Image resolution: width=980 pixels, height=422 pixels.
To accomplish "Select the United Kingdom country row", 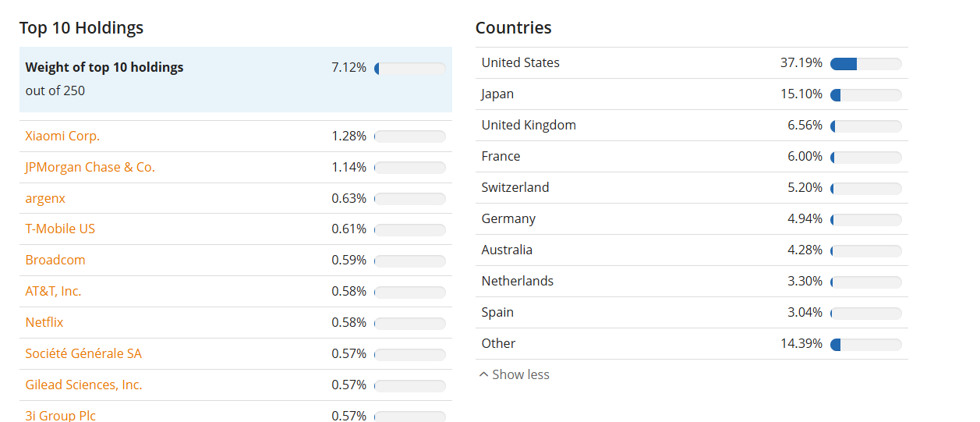I will (692, 125).
